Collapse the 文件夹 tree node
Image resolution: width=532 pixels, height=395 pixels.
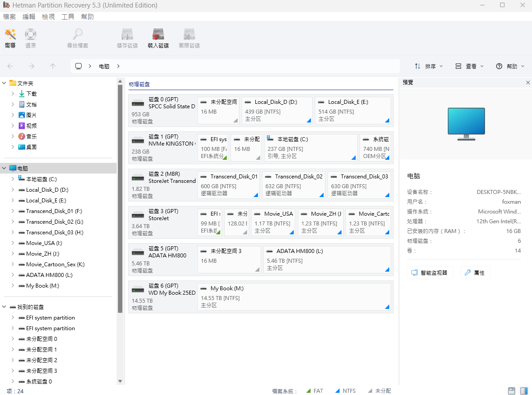[4, 83]
